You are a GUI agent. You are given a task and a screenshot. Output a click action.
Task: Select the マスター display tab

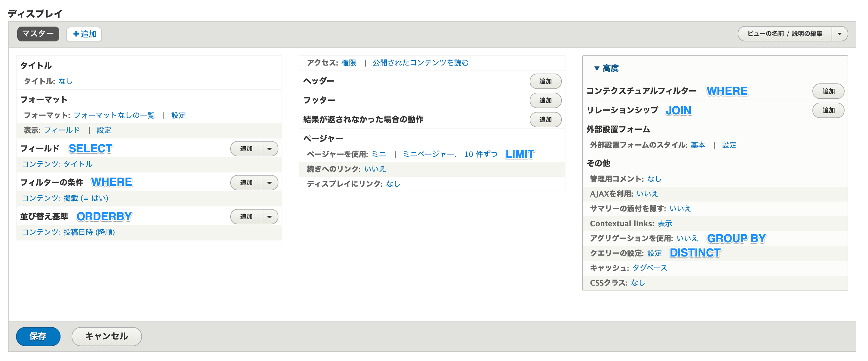38,34
